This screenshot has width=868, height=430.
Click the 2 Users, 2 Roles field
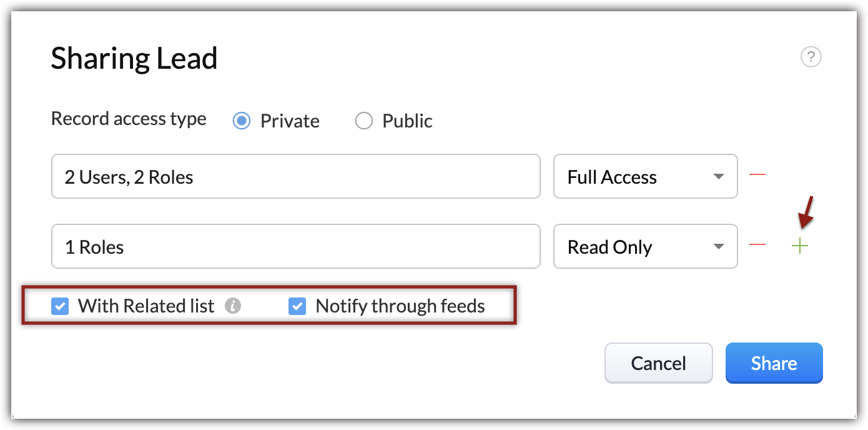pyautogui.click(x=295, y=177)
